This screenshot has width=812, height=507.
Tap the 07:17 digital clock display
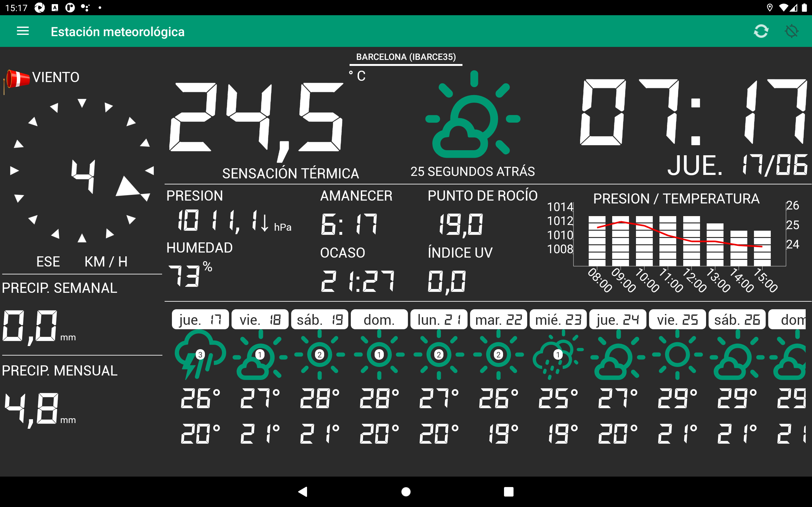point(693,112)
